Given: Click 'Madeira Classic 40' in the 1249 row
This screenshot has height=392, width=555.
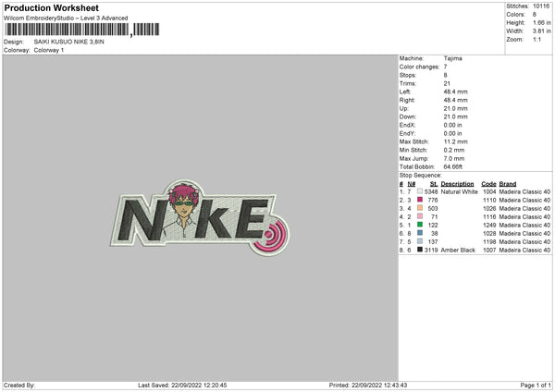Looking at the screenshot, I should point(524,225).
